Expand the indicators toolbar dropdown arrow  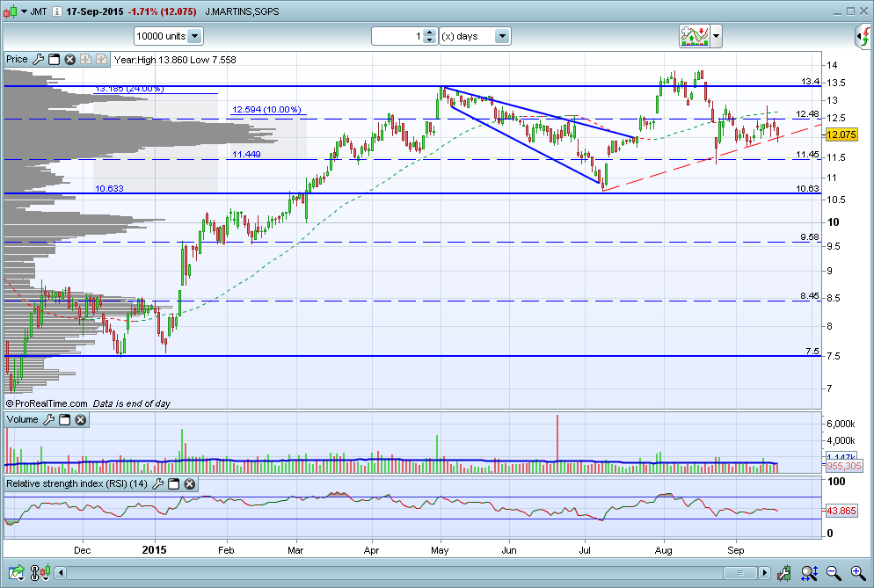click(717, 37)
